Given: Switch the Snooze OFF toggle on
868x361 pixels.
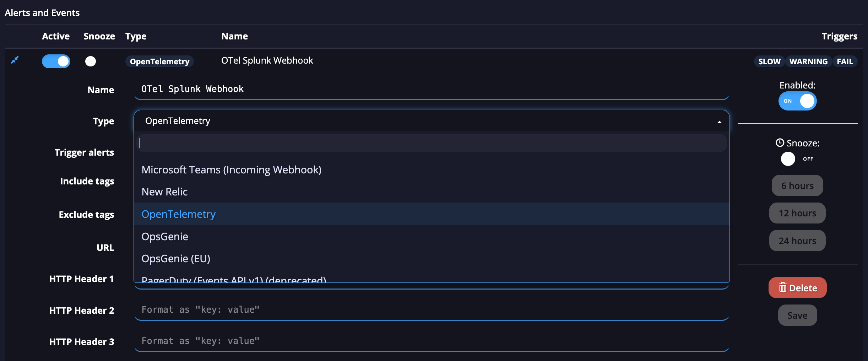Looking at the screenshot, I should [797, 159].
